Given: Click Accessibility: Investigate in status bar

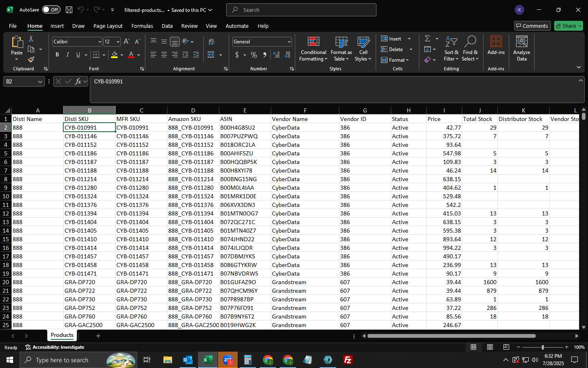Looking at the screenshot, I should click(x=55, y=347).
